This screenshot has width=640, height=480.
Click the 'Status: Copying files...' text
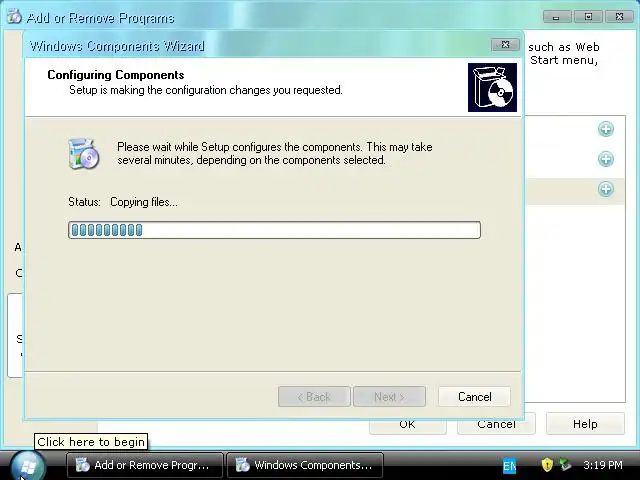[x=123, y=202]
